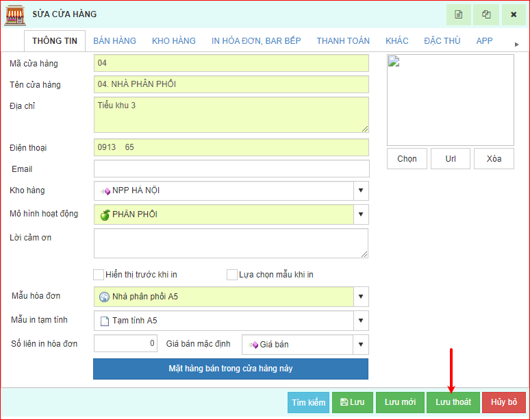
Task: Expand the Kho hàng dropdown
Action: pos(361,190)
